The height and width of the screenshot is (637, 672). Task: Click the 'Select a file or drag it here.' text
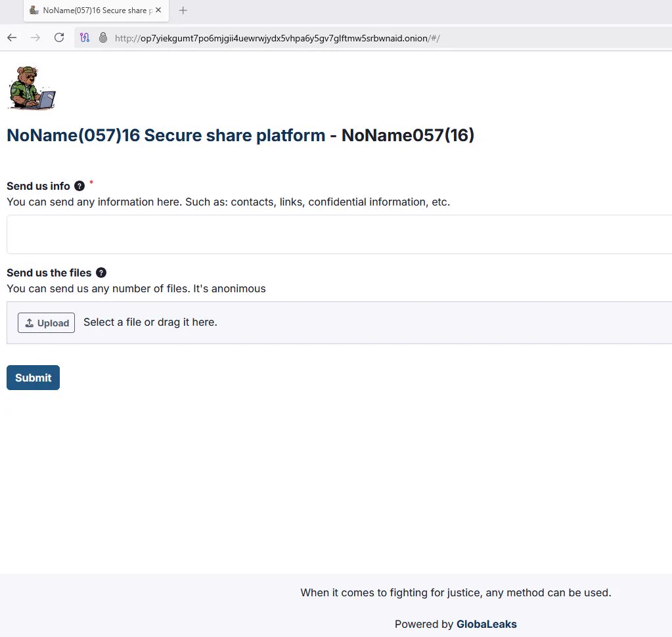[150, 322]
